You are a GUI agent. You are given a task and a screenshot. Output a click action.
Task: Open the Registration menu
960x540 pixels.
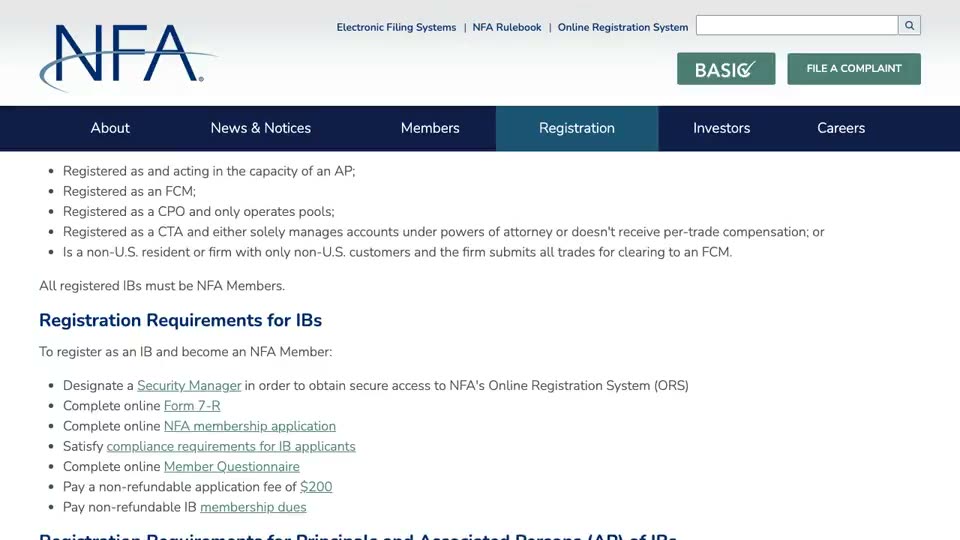coord(577,128)
